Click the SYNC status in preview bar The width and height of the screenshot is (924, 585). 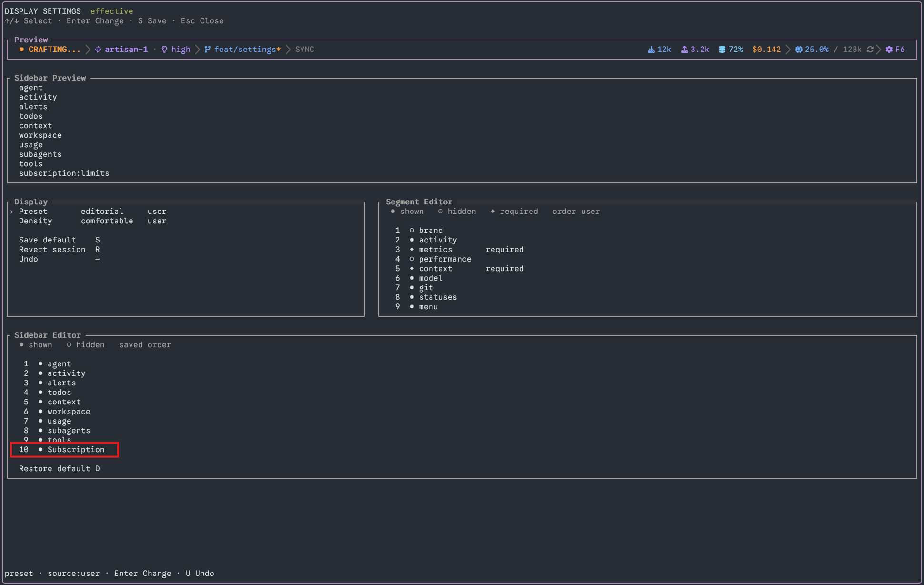[304, 50]
